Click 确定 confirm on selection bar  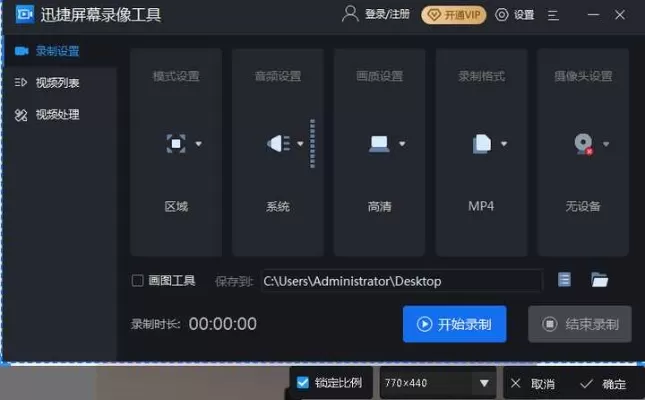(x=603, y=384)
